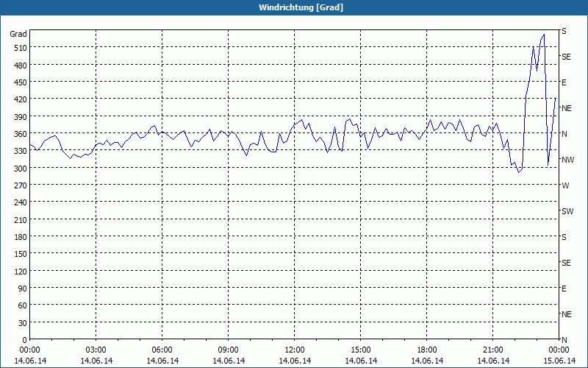Select the 18:00 time label

pyautogui.click(x=427, y=350)
